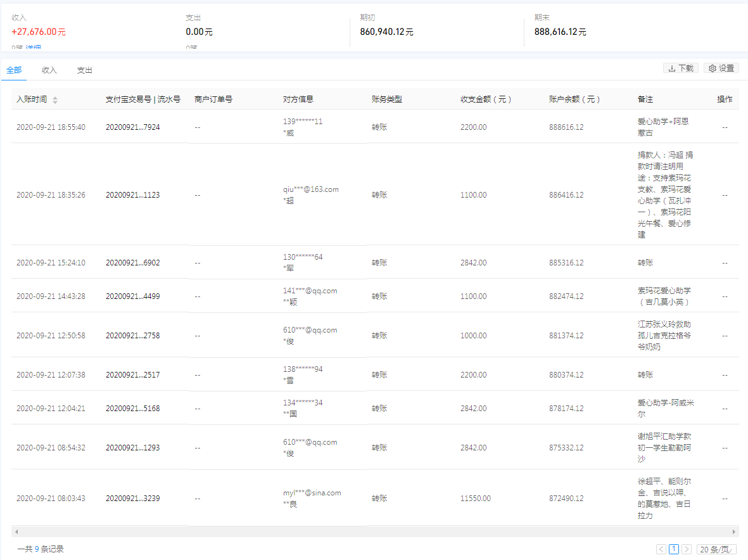Go to the next page arrow
Image resolution: width=748 pixels, height=560 pixels.
tap(687, 549)
